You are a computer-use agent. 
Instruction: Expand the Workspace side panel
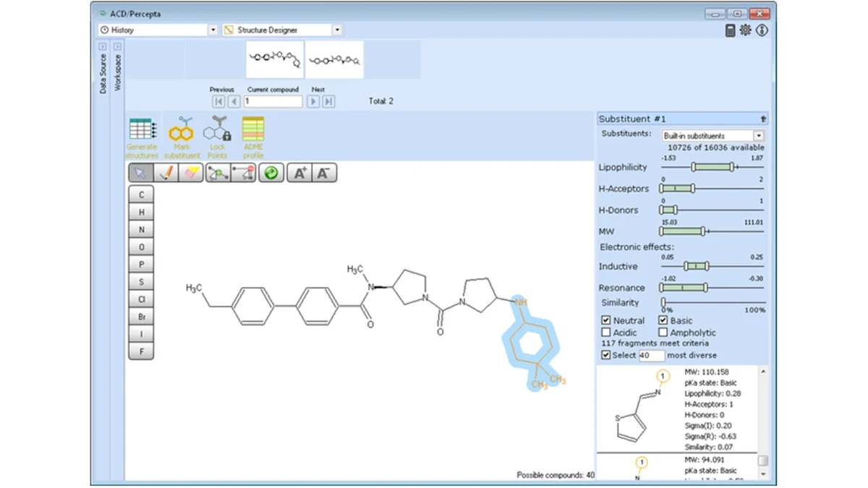[117, 47]
